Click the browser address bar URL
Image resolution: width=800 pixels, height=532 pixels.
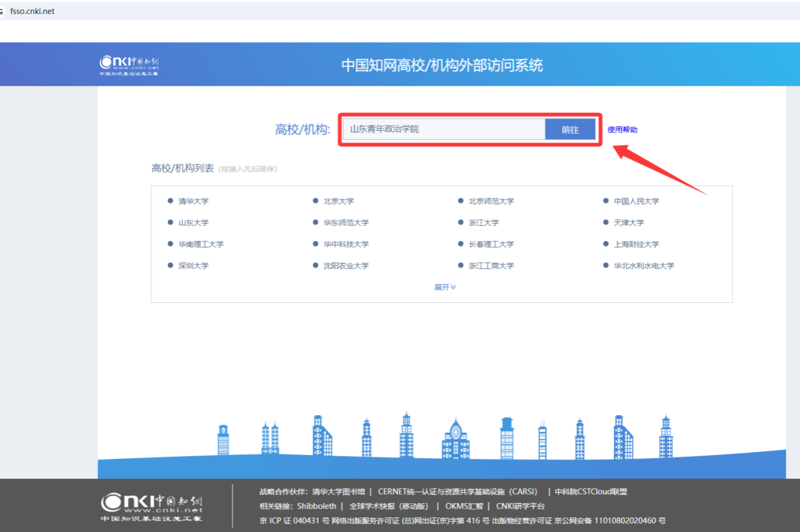pos(32,11)
